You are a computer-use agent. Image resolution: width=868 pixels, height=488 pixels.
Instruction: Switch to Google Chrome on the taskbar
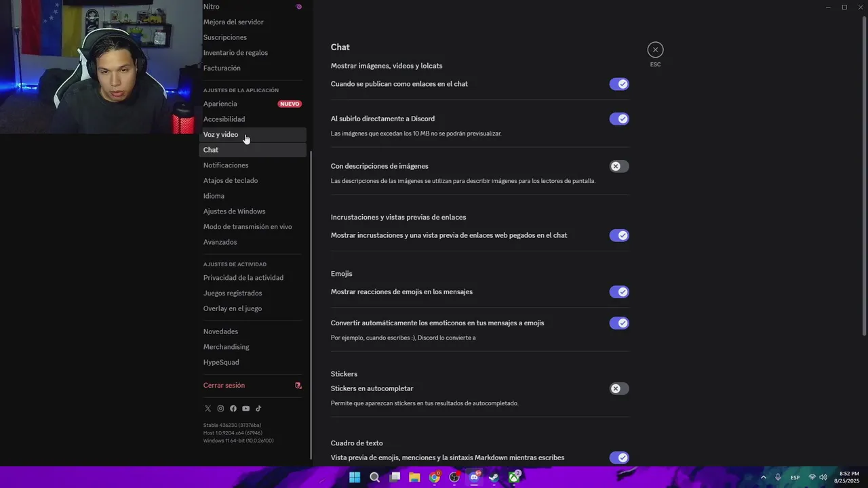coord(435,477)
